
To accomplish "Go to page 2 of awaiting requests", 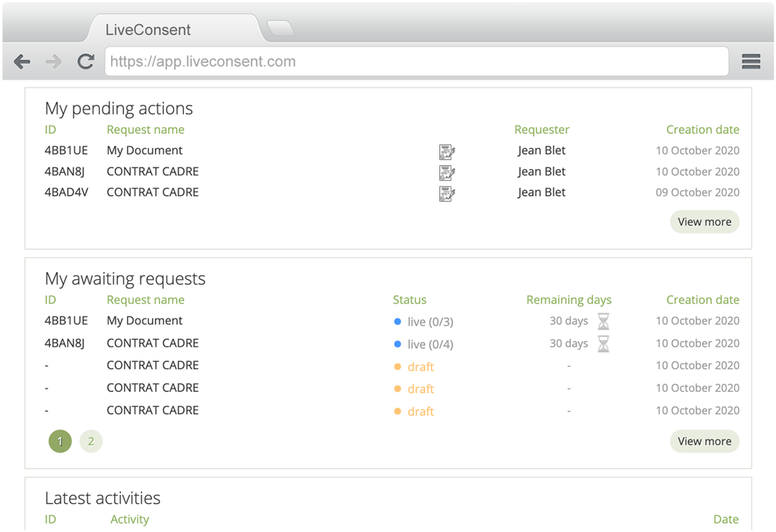I will (91, 441).
